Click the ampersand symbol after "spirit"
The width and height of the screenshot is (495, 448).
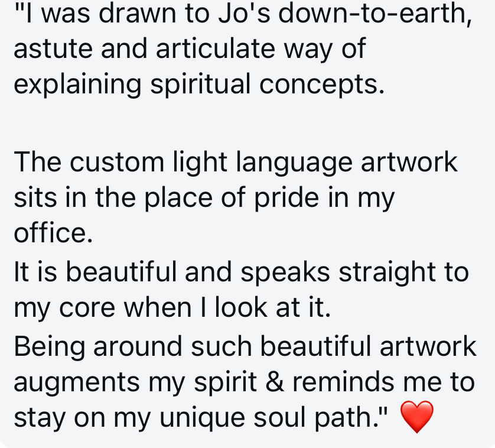pos(275,382)
